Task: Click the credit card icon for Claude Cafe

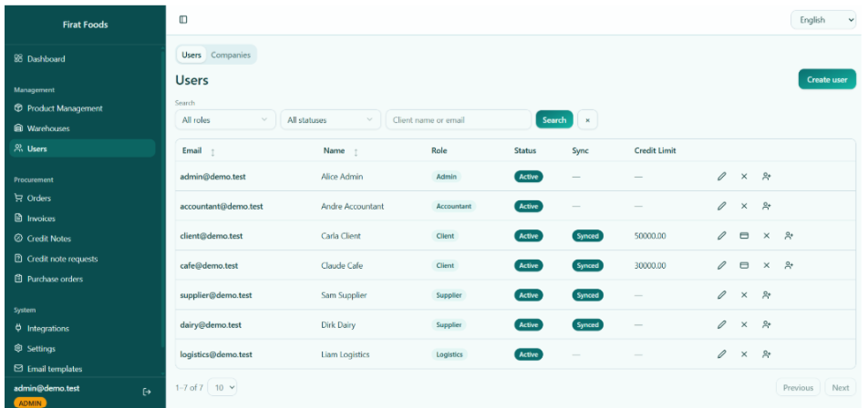Action: pyautogui.click(x=744, y=265)
